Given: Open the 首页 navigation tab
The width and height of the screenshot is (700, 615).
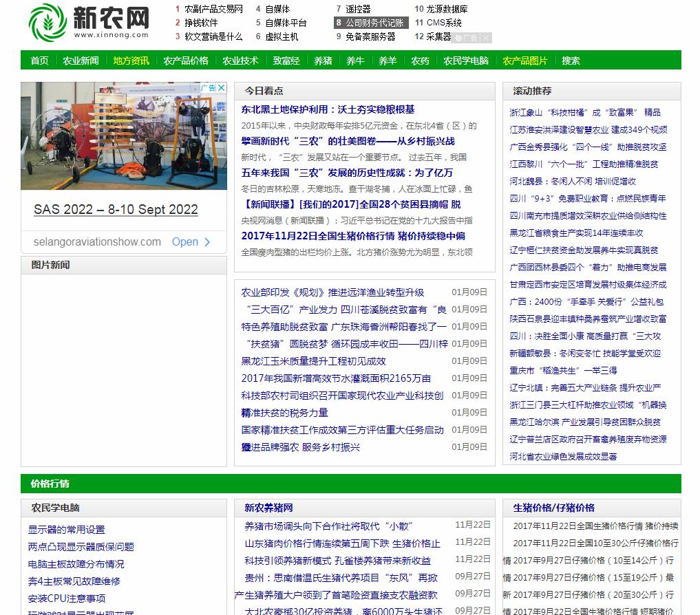Looking at the screenshot, I should point(39,61).
